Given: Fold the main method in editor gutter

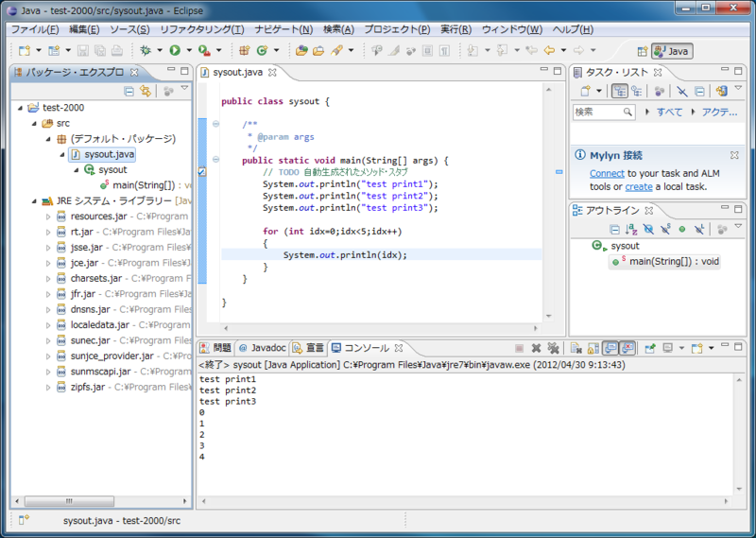Looking at the screenshot, I should [x=216, y=159].
